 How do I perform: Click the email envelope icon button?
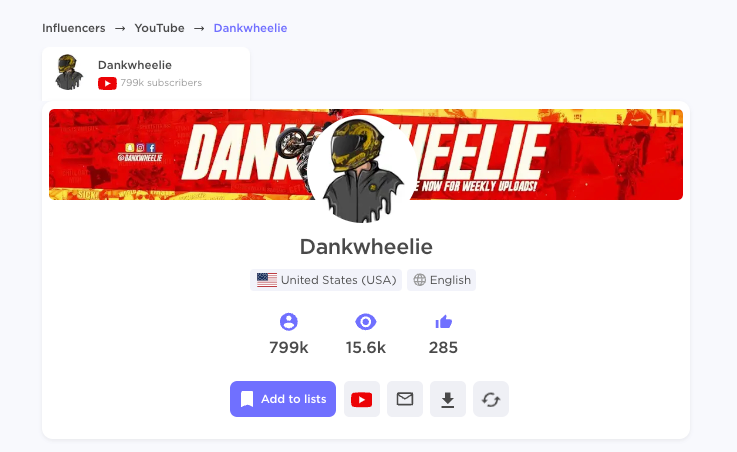405,399
